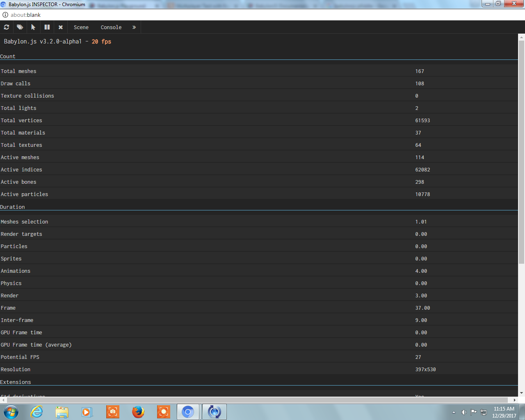Click the horizontal scrollbar thumb

(x=257, y=400)
